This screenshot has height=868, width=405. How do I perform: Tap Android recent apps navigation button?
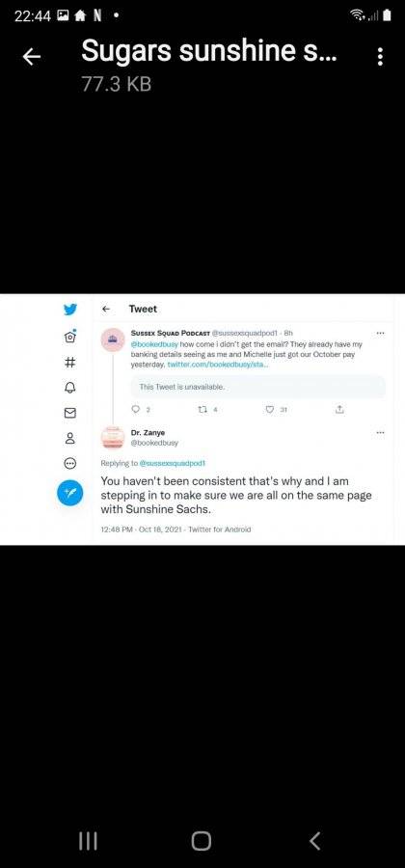(x=88, y=841)
